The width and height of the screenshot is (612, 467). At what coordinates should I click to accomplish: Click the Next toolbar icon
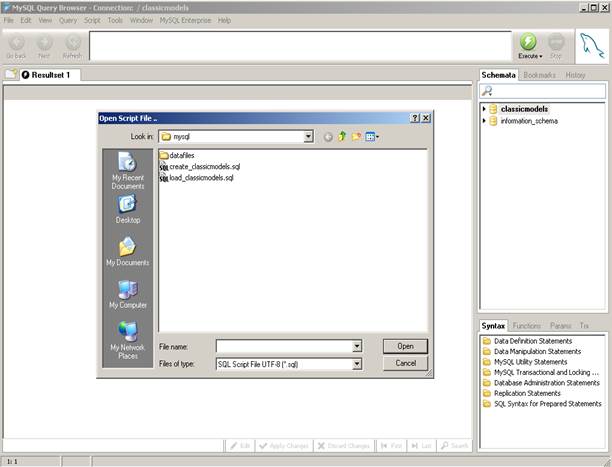pos(44,43)
